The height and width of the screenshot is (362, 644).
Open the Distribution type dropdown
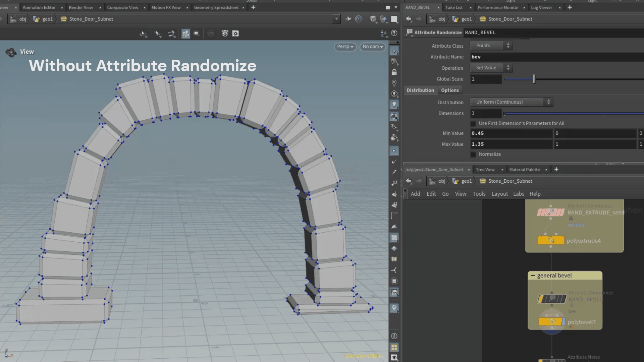coord(511,102)
